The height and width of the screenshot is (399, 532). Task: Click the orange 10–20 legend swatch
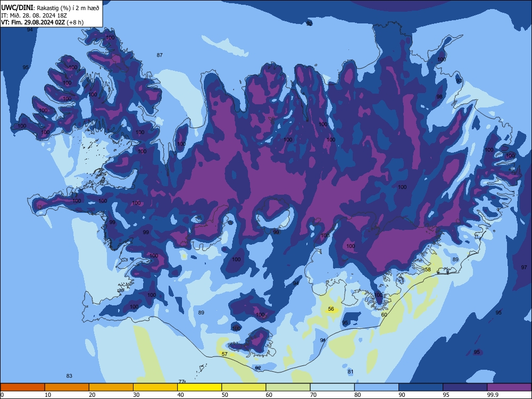pos(67,387)
